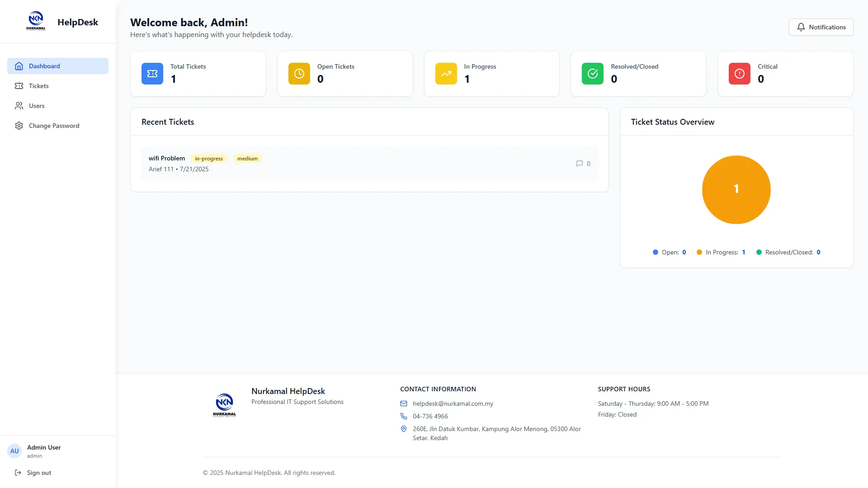Click the address 260E, Jln Datuk Kumbar text
868x488 pixels.
[x=497, y=433]
